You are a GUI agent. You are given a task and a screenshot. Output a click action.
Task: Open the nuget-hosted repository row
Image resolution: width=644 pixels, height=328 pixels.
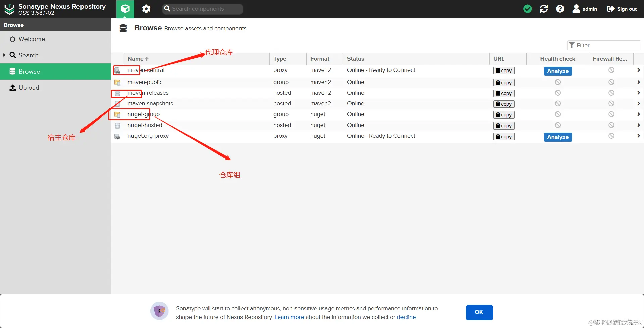click(377, 125)
